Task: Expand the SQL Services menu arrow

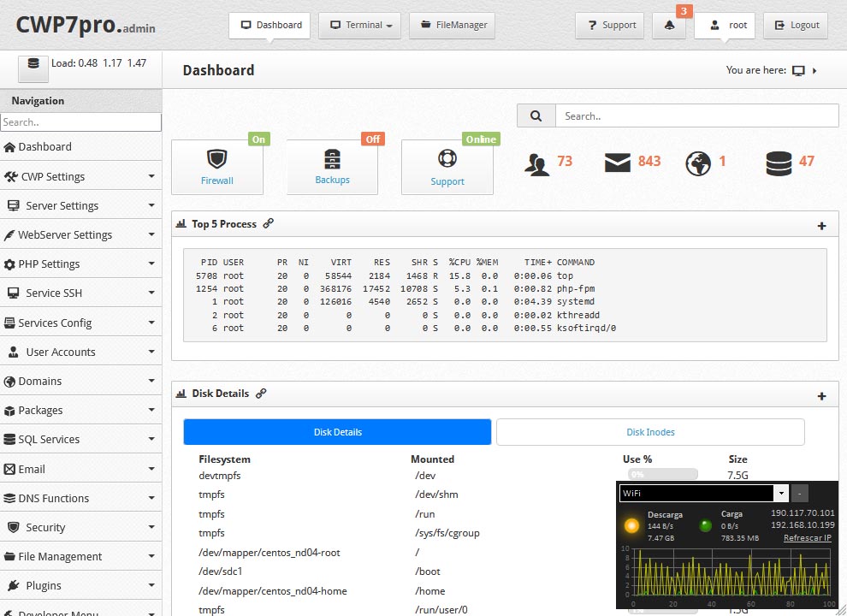Action: tap(151, 439)
